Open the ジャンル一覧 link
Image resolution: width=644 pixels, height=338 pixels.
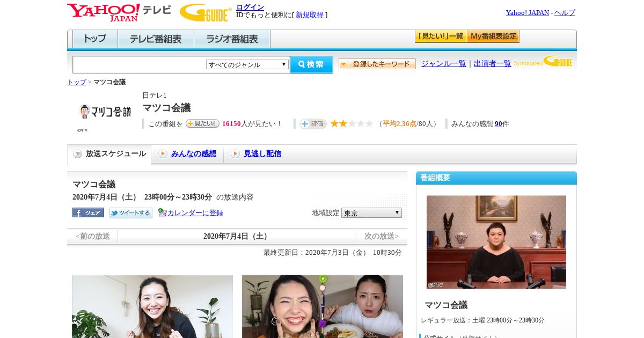[444, 64]
